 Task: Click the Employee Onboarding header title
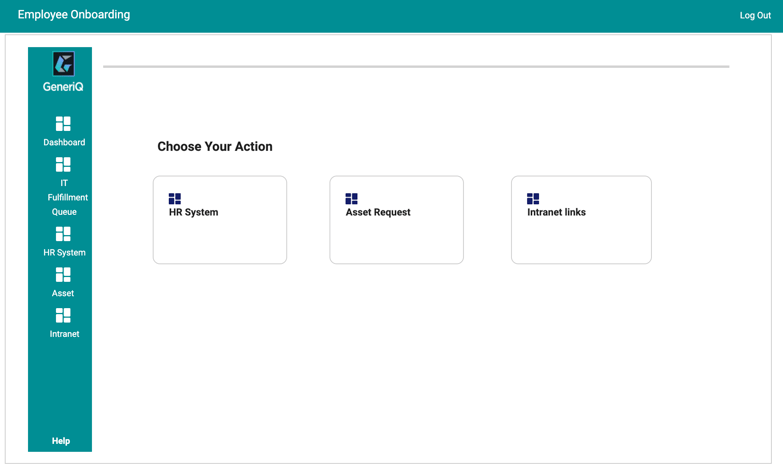(x=74, y=15)
